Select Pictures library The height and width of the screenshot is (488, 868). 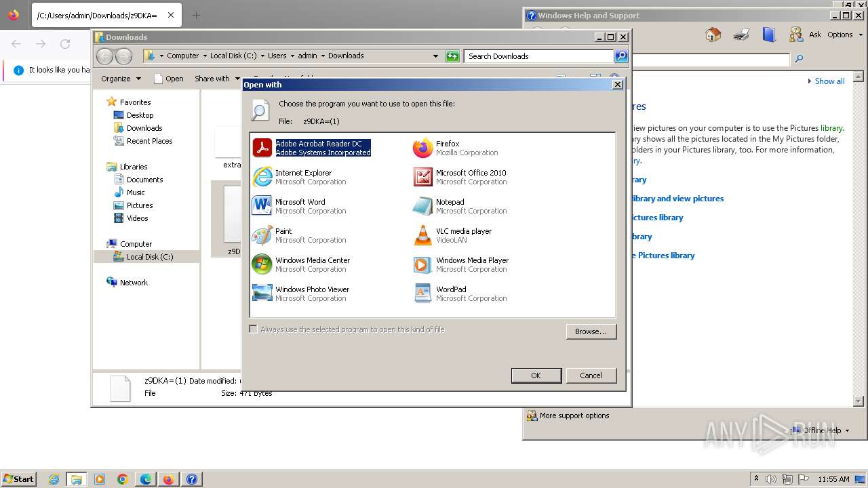point(140,205)
